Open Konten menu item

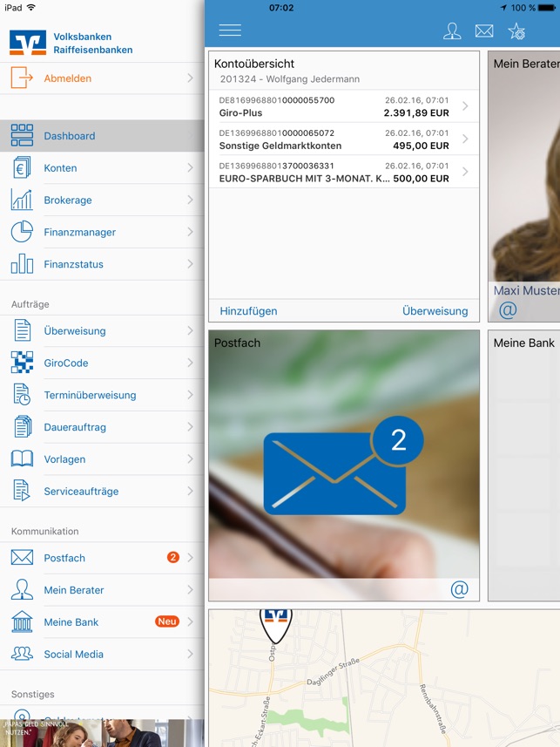coord(61,168)
